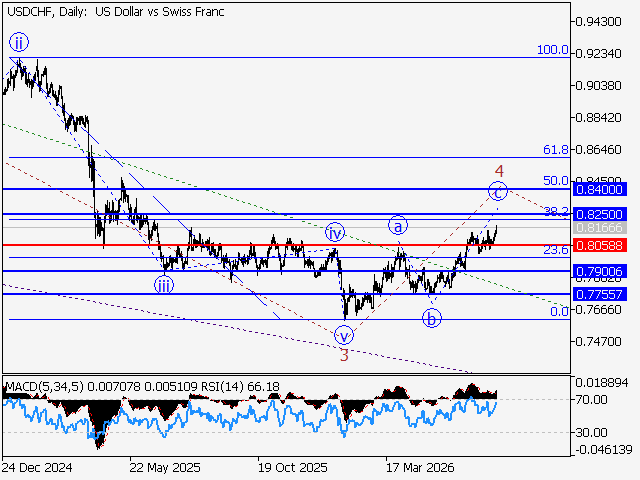Click the circled wave iii label

click(164, 285)
